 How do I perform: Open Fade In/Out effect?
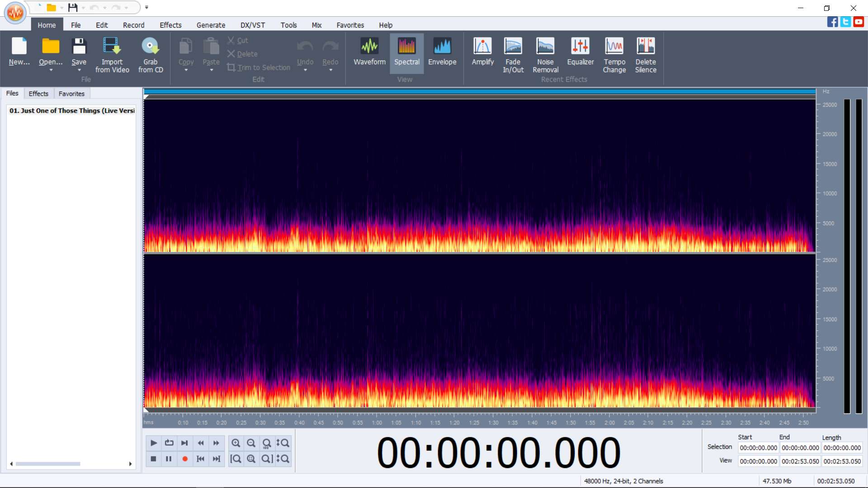coord(513,55)
